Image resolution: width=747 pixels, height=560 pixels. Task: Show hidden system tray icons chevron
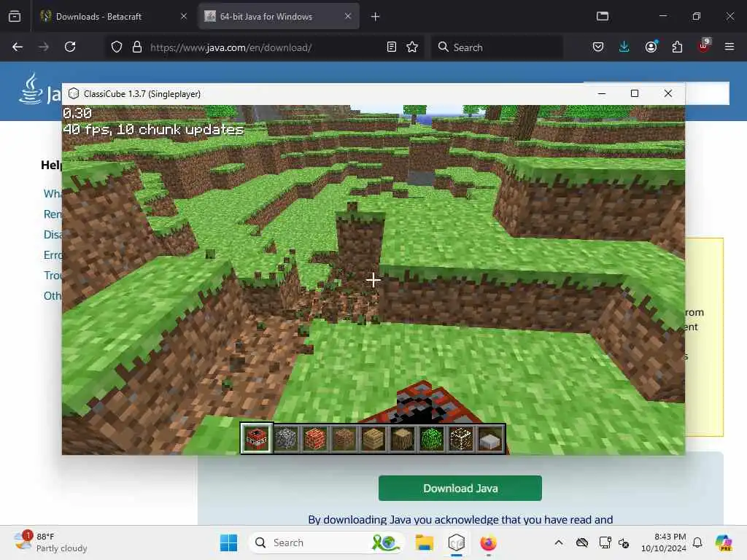[559, 542]
